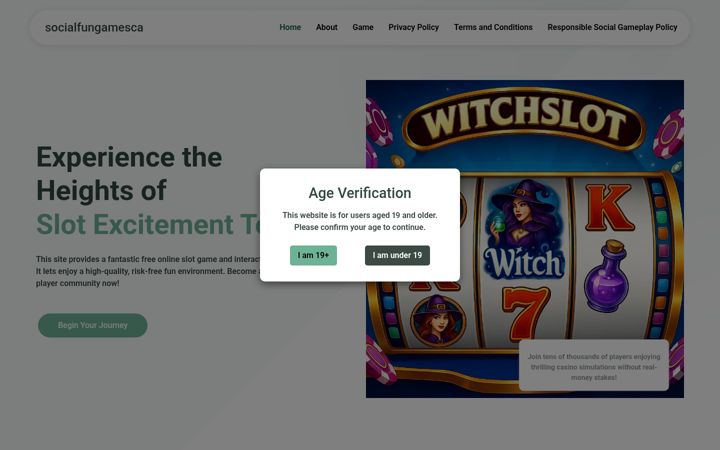Click 'This website is for users aged 19' text

click(360, 221)
